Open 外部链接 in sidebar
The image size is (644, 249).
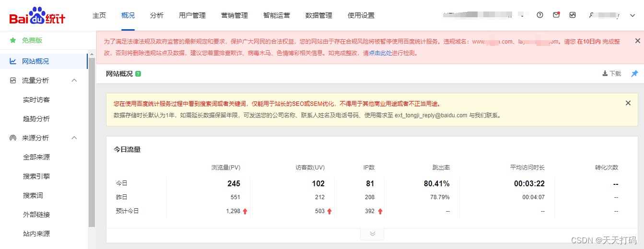click(x=36, y=215)
